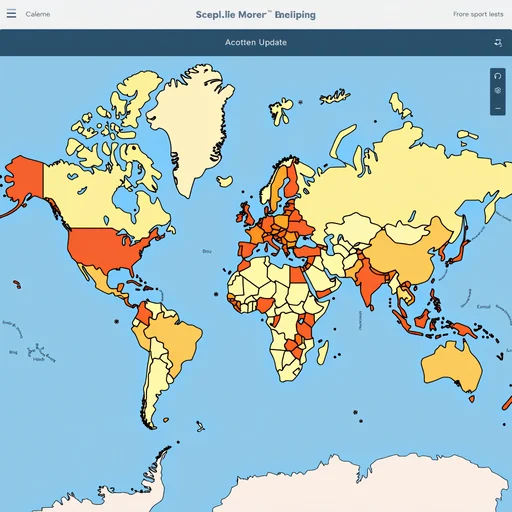
Task: Zoom out with the minus control
Action: coord(498,108)
